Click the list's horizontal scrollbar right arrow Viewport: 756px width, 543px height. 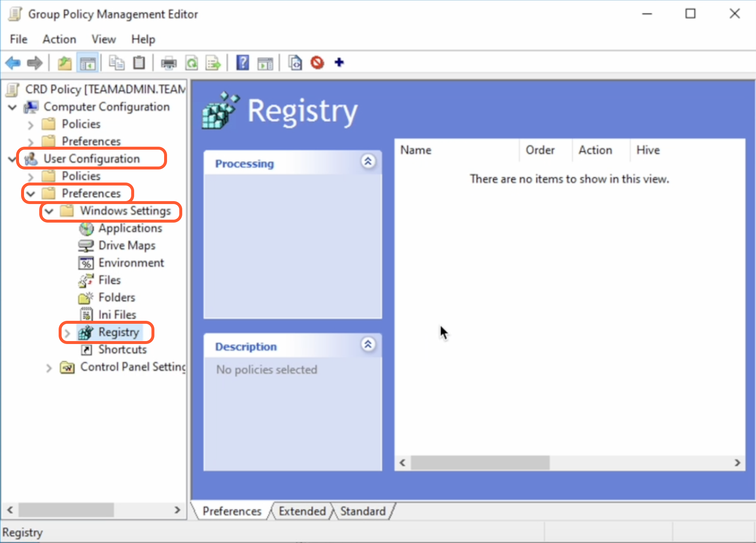pyautogui.click(x=737, y=463)
